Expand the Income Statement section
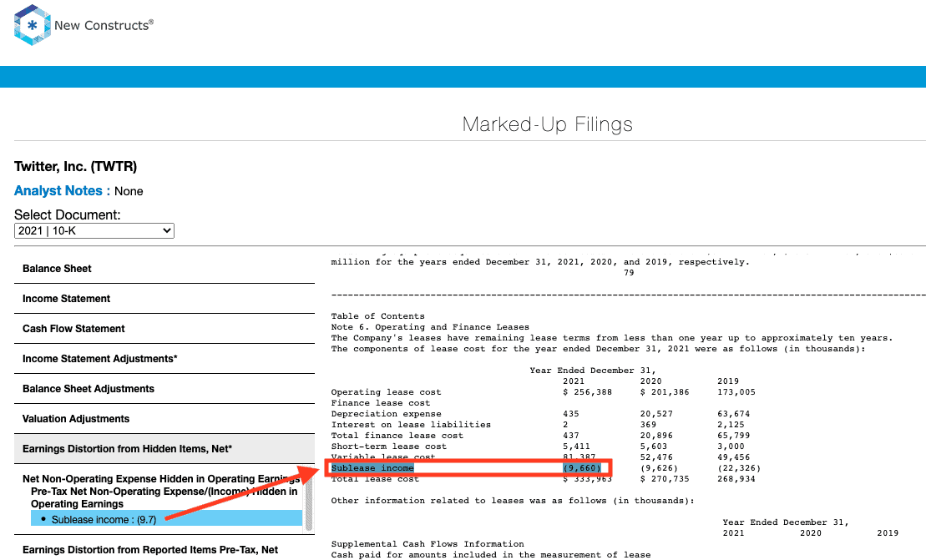This screenshot has height=560, width=926. tap(164, 299)
